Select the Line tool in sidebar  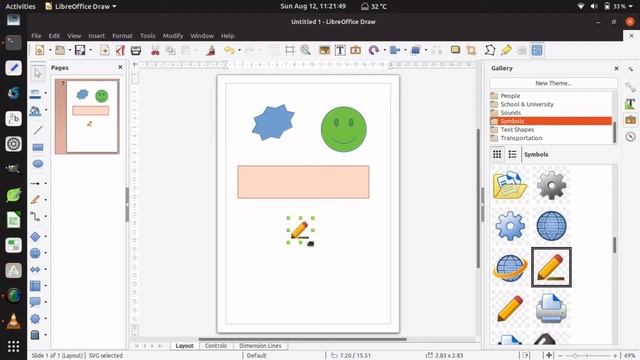[38, 130]
